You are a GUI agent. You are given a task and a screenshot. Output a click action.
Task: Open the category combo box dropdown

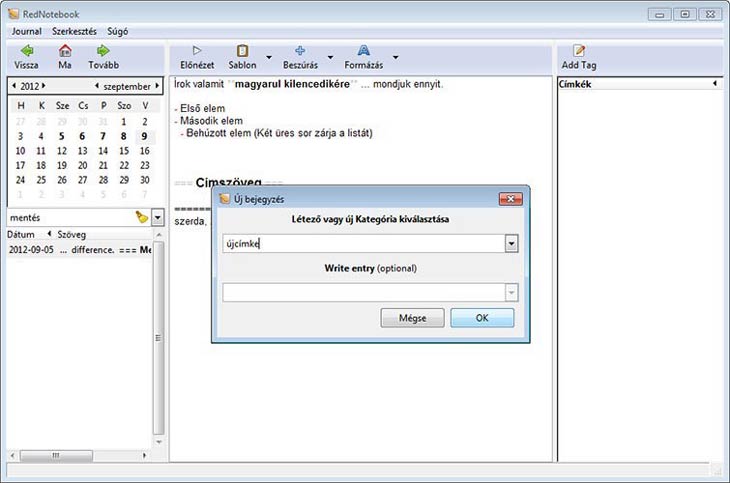[510, 243]
